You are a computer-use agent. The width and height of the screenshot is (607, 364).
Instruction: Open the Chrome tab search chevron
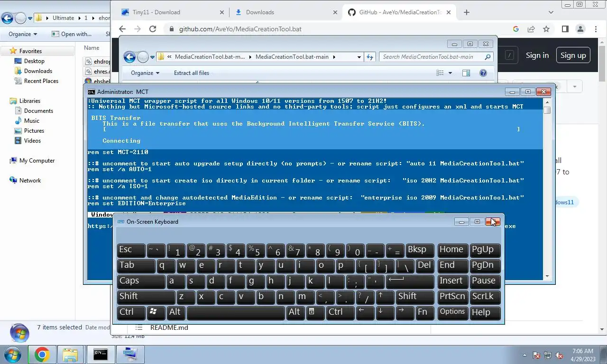point(551,12)
